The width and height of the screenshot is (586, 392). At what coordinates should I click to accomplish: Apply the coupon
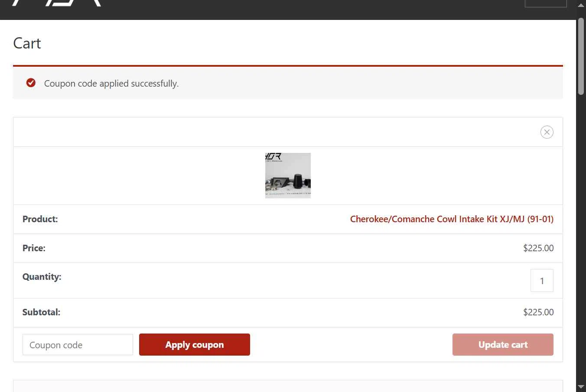[x=195, y=345]
